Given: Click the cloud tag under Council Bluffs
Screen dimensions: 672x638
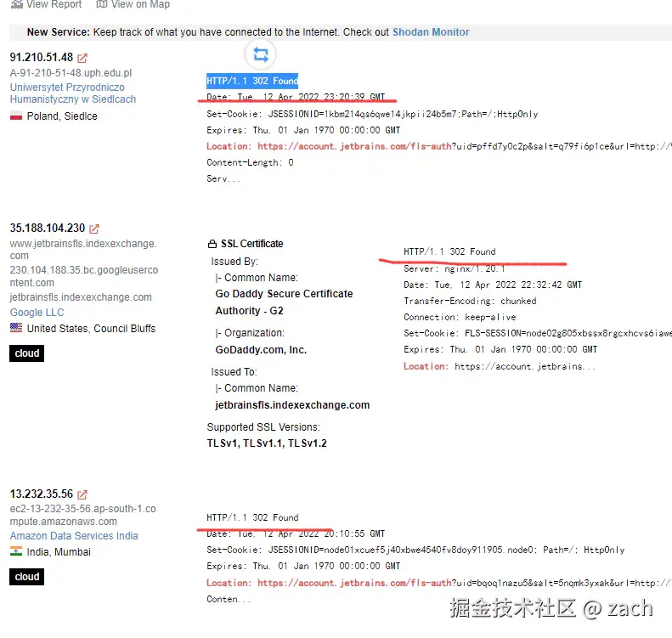Looking at the screenshot, I should (x=26, y=353).
